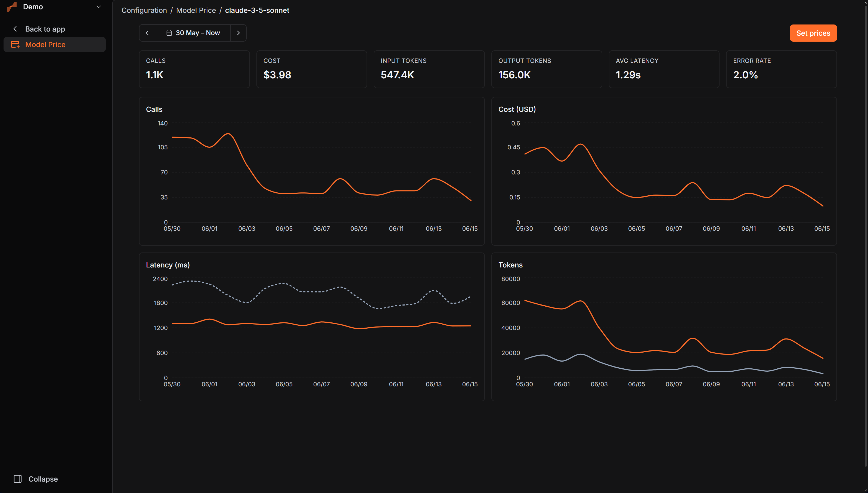This screenshot has height=493, width=868.
Task: Click the INPUT TOKENS 547.4K card
Action: pos(429,69)
